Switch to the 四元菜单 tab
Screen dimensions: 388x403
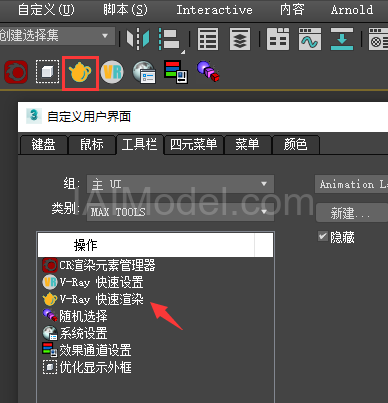click(x=194, y=145)
